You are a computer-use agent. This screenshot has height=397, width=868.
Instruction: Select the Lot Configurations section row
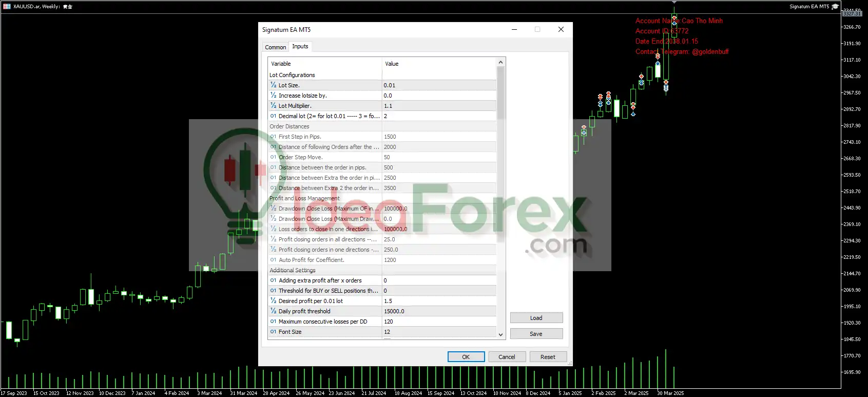(x=382, y=75)
